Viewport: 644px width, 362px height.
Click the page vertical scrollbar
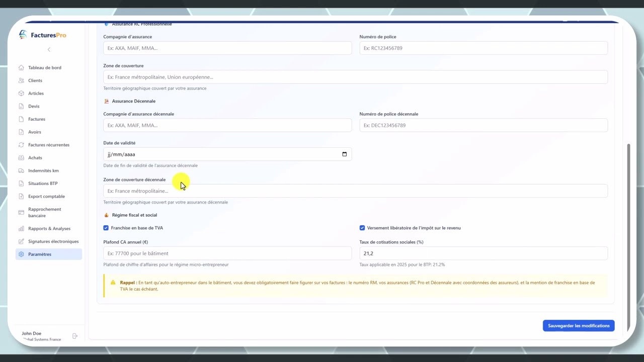tap(628, 237)
